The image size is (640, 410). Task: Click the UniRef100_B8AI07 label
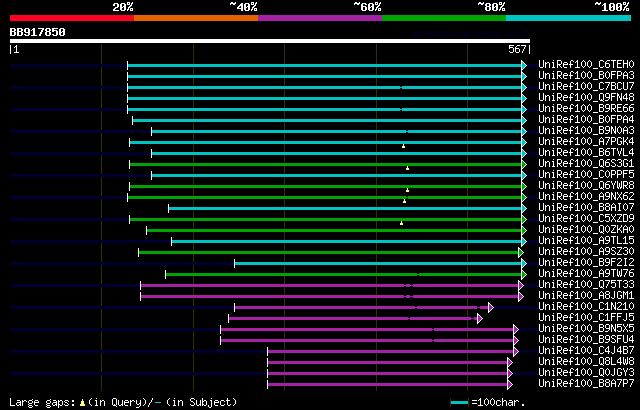586,208
